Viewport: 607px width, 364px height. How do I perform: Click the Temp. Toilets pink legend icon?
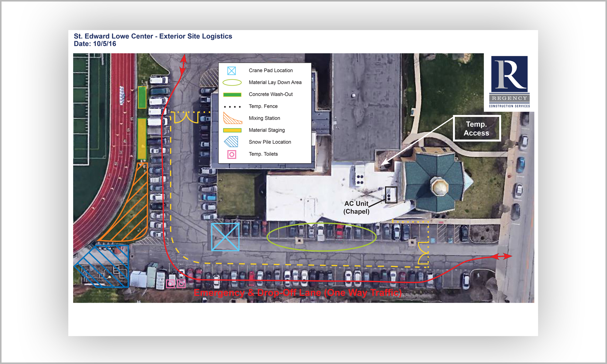click(x=232, y=154)
